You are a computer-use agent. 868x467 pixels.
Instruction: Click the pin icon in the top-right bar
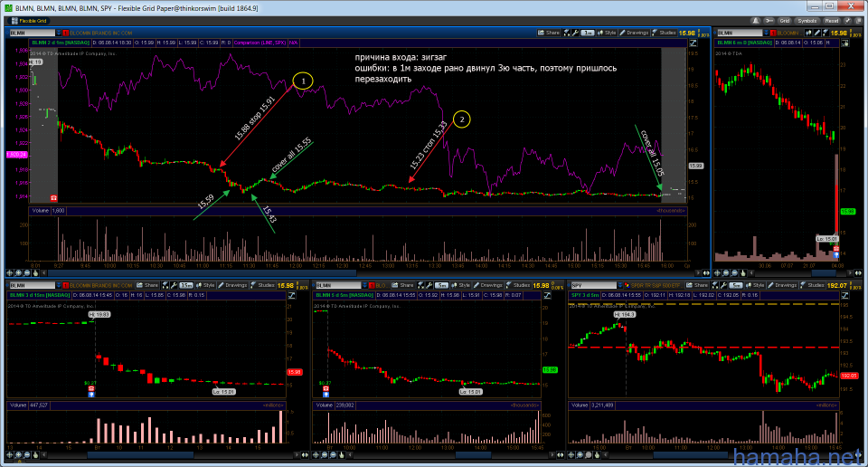pos(847,21)
